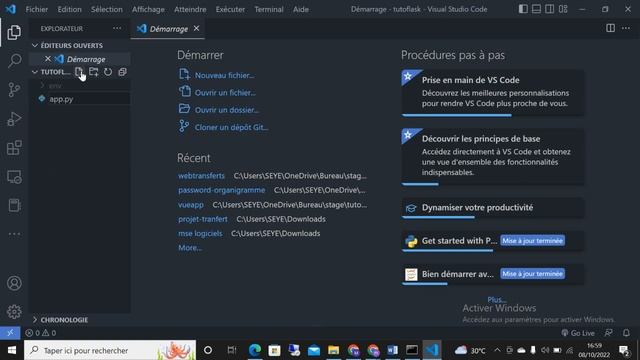The height and width of the screenshot is (360, 640).
Task: Open the Aide menu
Action: 301,9
